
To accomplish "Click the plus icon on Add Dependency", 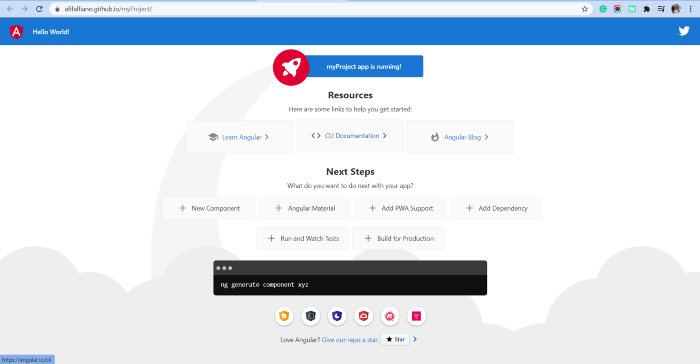I will (x=470, y=208).
